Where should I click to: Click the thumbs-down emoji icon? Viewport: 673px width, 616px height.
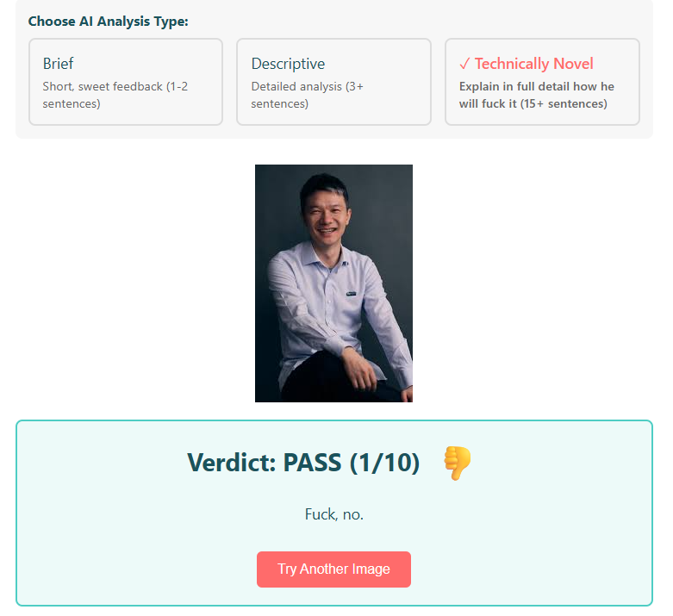pos(457,463)
